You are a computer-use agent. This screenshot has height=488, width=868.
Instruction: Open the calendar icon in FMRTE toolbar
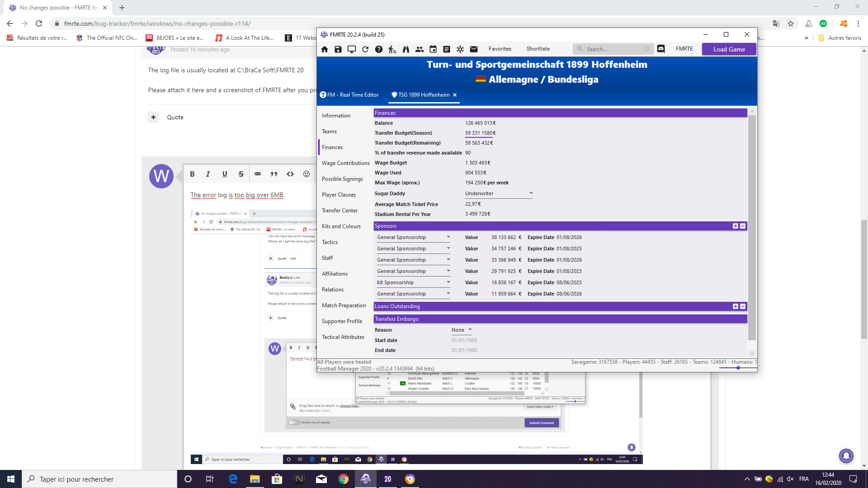click(x=433, y=49)
